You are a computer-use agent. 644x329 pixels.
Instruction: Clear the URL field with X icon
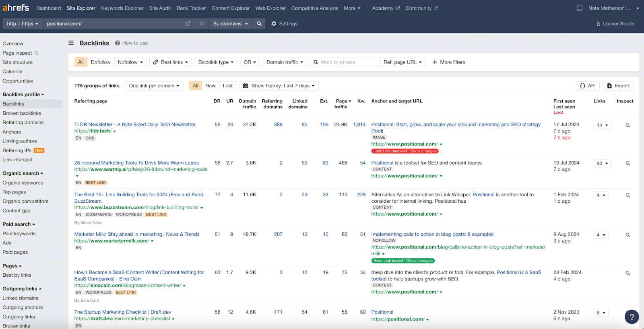(202, 24)
